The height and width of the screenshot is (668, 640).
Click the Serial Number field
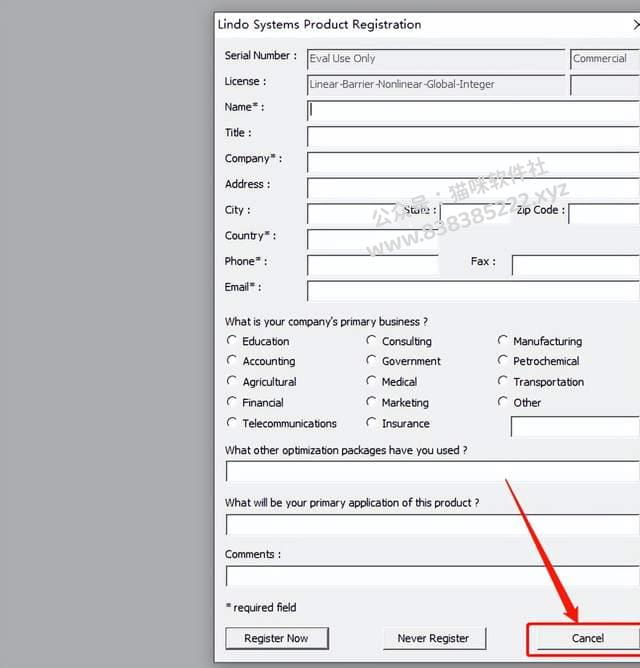click(436, 59)
